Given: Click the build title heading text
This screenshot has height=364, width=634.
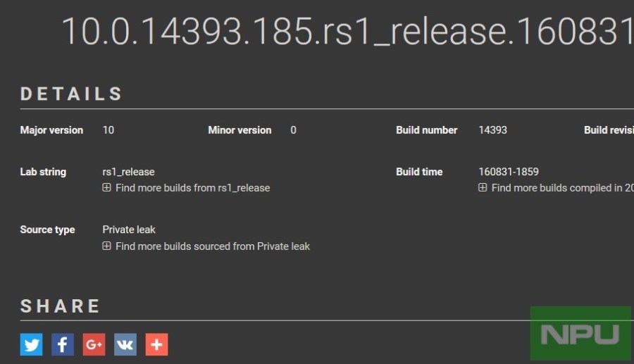Looking at the screenshot, I should coord(347,31).
